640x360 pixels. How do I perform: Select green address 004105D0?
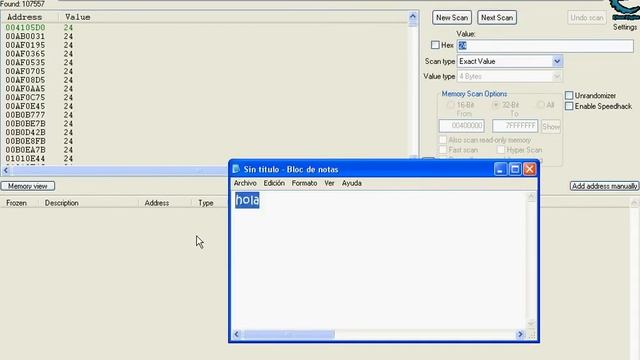25,27
